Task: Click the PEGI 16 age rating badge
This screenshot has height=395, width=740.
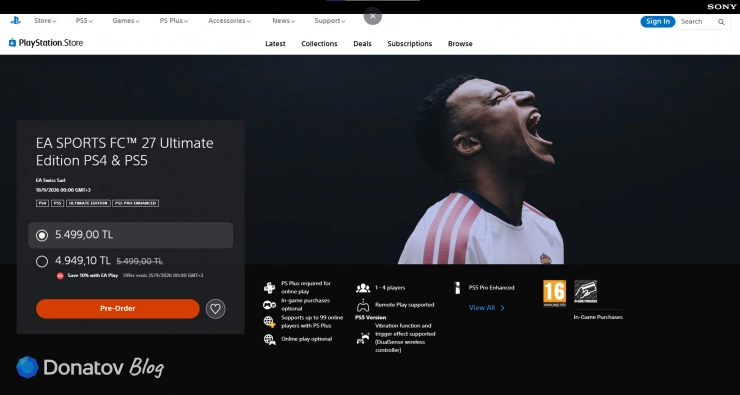Action: pyautogui.click(x=554, y=293)
